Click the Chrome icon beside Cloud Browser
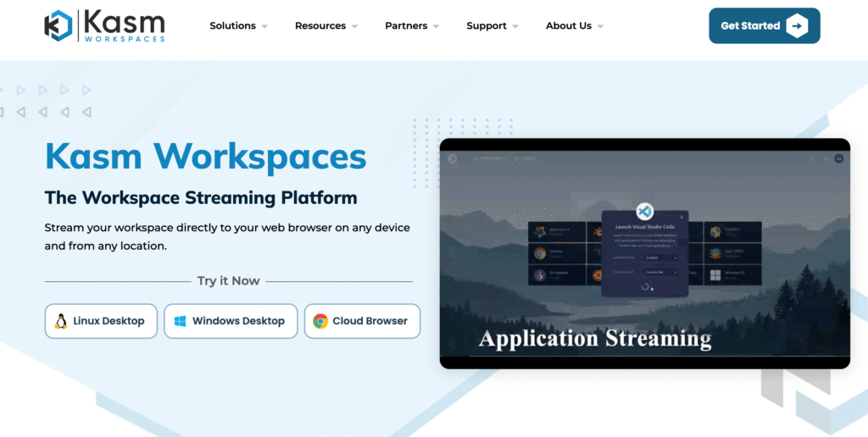The height and width of the screenshot is (437, 868). click(x=320, y=321)
